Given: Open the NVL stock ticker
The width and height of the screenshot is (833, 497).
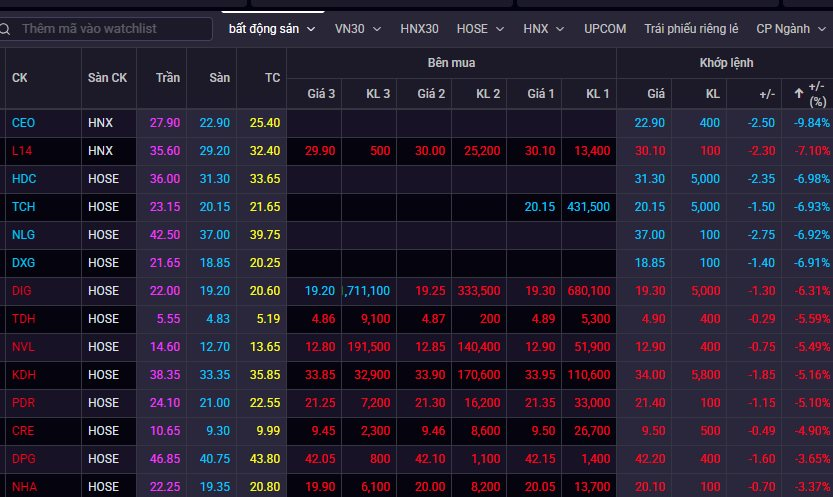Looking at the screenshot, I should click(x=23, y=346).
